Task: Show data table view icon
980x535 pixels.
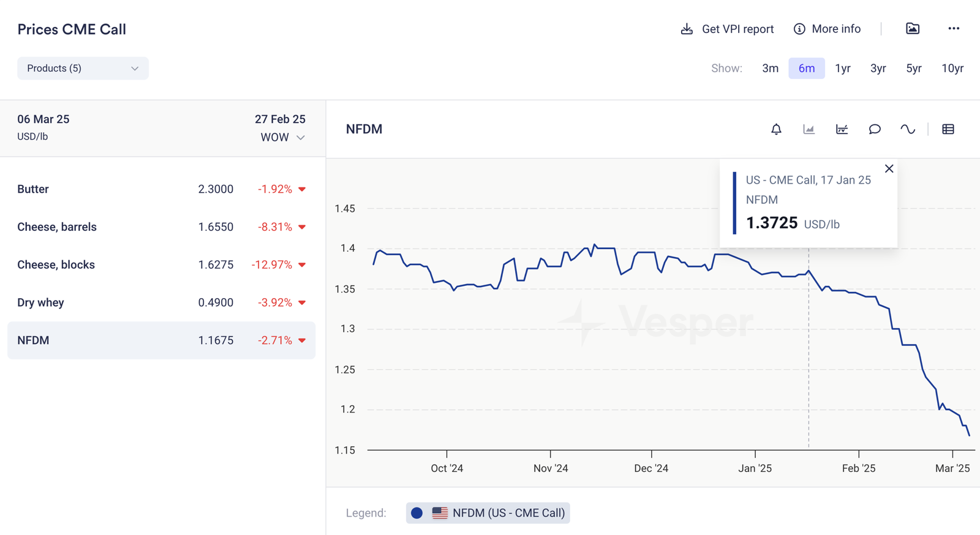Action: point(948,129)
